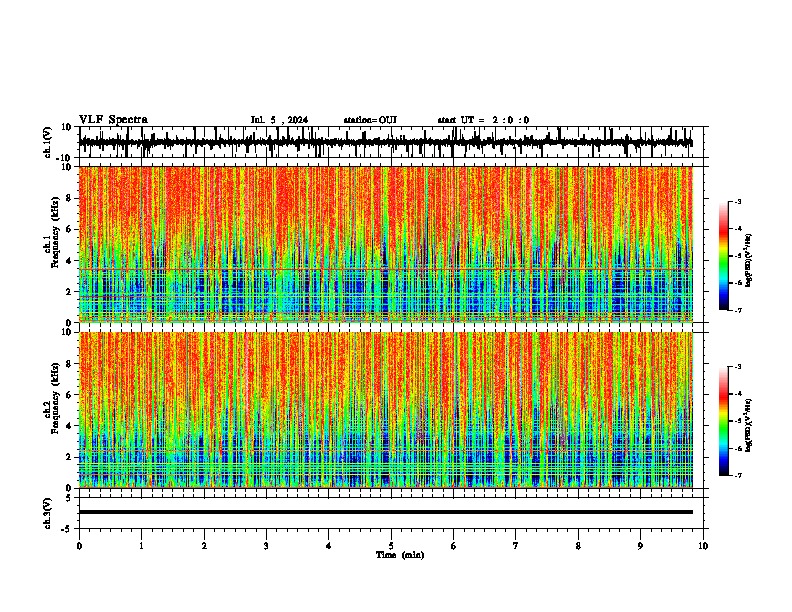The width and height of the screenshot is (792, 612).
Task: Click the ch.2 spectrogram color scale bar
Action: pos(724,421)
